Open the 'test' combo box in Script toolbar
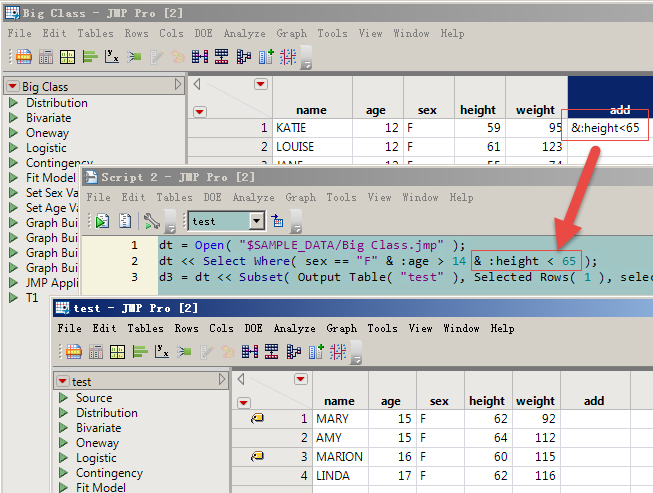 pos(256,220)
